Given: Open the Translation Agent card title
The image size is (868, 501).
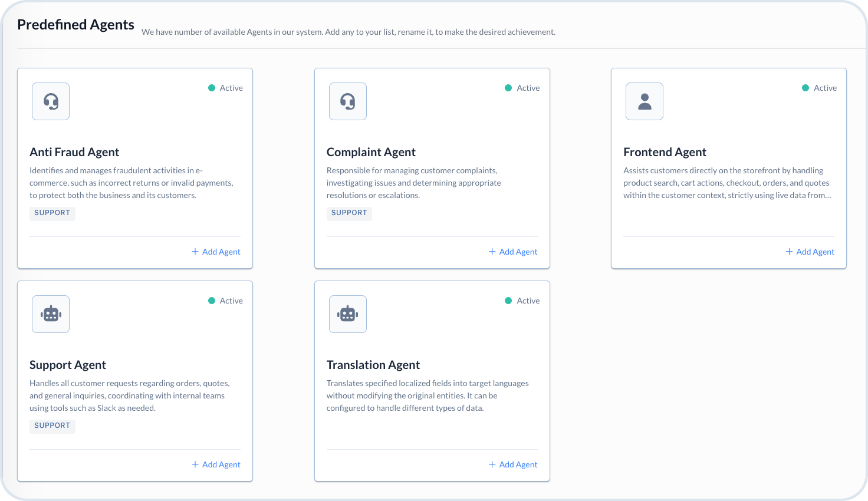Looking at the screenshot, I should pos(373,365).
